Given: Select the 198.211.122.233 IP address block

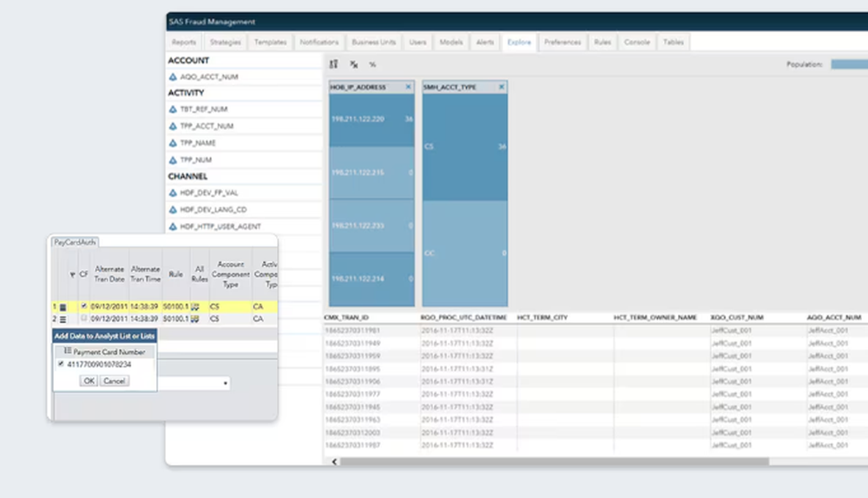Looking at the screenshot, I should pyautogui.click(x=372, y=226).
